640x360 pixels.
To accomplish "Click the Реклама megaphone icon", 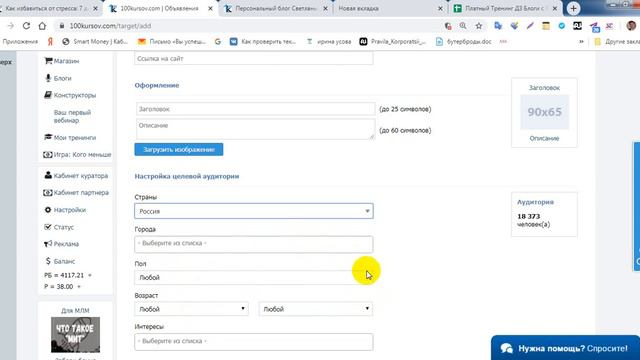I will click(x=48, y=244).
